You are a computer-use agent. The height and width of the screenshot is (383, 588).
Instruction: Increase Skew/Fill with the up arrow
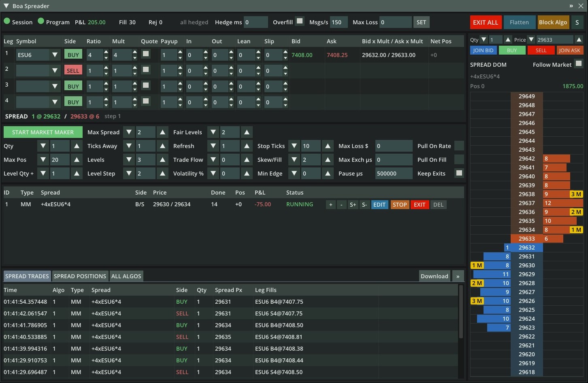[x=328, y=160]
